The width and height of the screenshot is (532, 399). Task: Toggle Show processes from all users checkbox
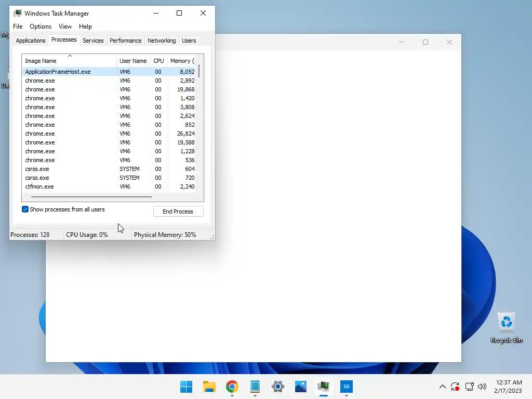pos(25,209)
